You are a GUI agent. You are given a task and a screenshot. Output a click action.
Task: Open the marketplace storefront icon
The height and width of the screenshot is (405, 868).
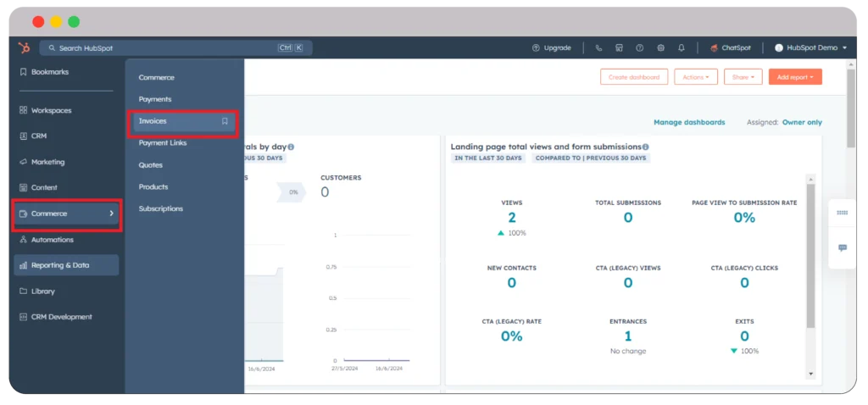(x=619, y=48)
